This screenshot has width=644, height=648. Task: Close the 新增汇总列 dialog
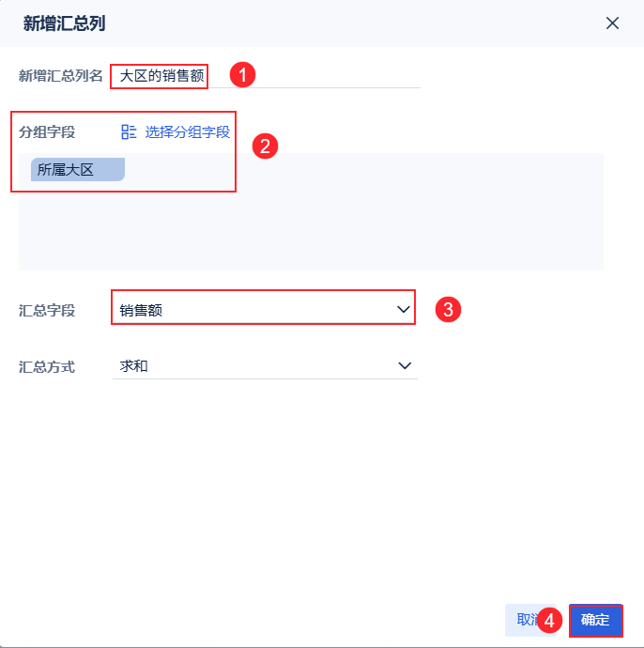click(612, 23)
